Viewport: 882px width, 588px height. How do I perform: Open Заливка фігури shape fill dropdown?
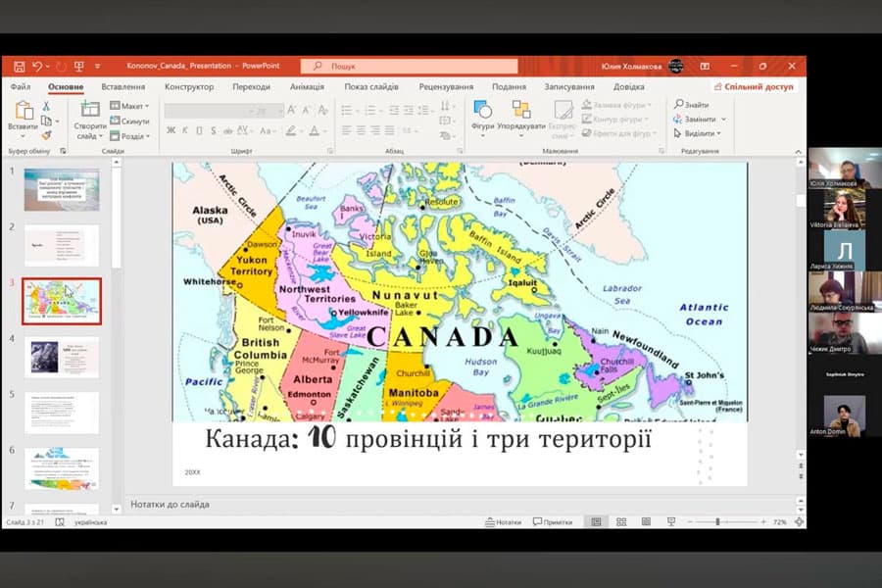click(616, 105)
